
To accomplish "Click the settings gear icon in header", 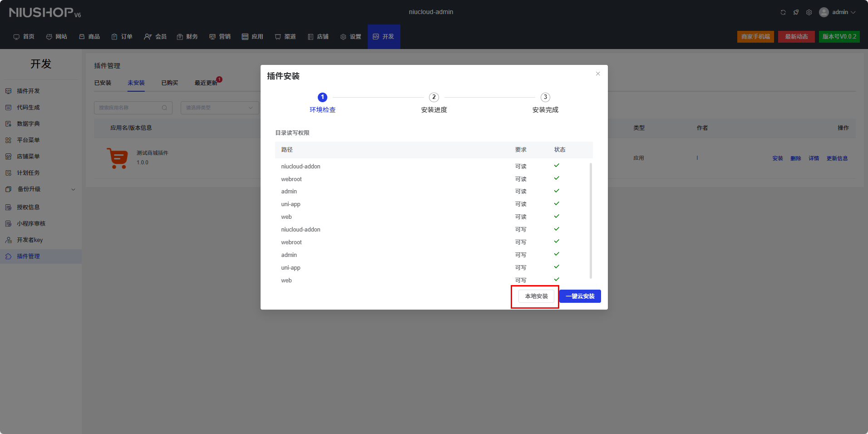I will pos(809,12).
